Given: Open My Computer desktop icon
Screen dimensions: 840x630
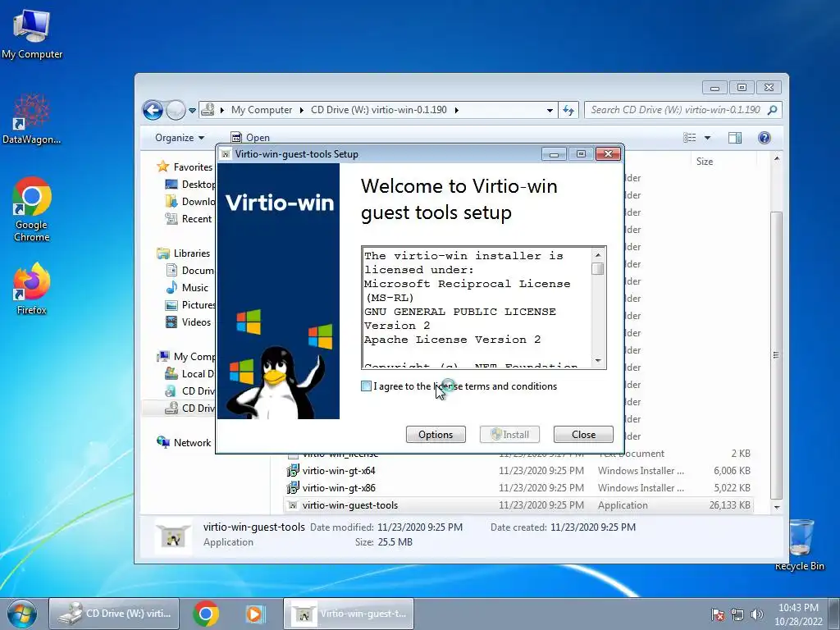Looking at the screenshot, I should [x=32, y=34].
